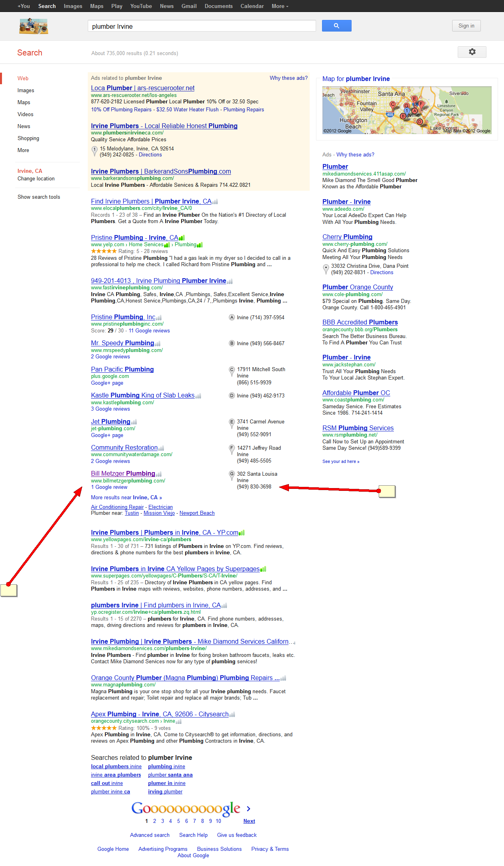The image size is (504, 866).
Task: Click the Gooooogle pagination logo
Action: tap(186, 809)
